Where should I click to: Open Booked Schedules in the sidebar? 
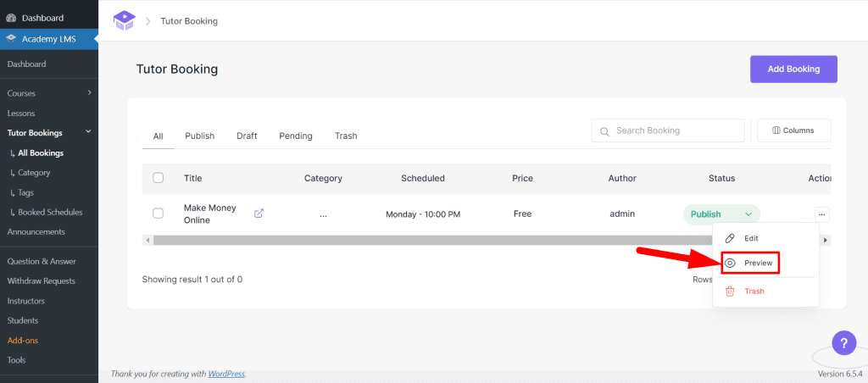coord(50,212)
